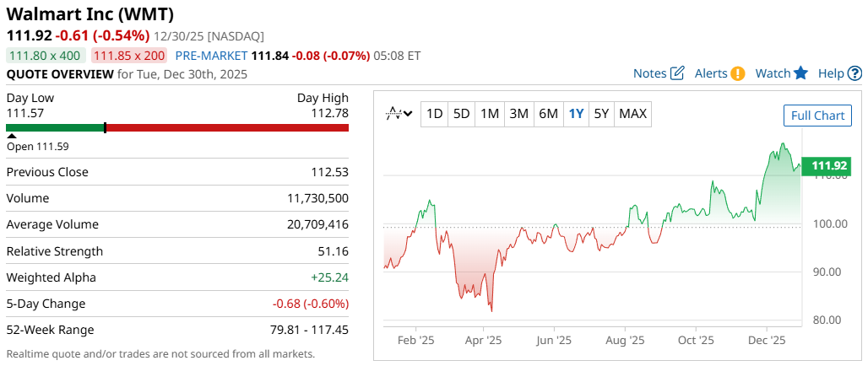Click the Alerts exclamation icon
Viewport: 868px width, 366px height.
point(737,73)
